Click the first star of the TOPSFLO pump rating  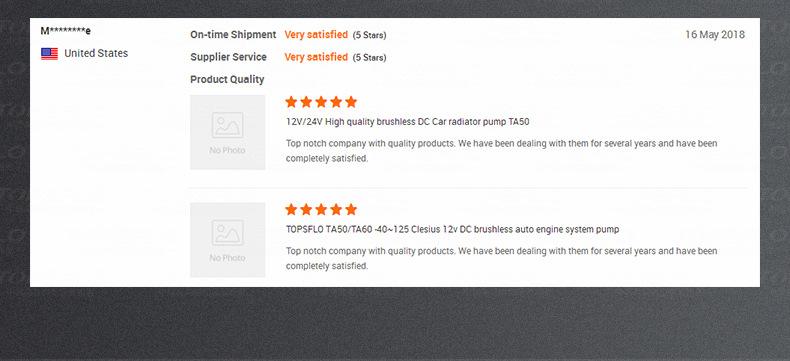pos(291,209)
